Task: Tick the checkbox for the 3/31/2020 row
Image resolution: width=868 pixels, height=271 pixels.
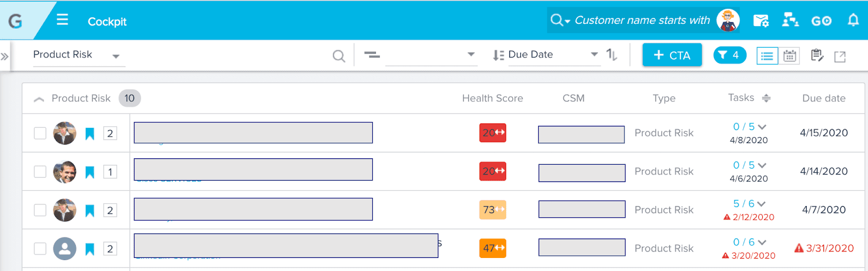Action: (x=40, y=248)
